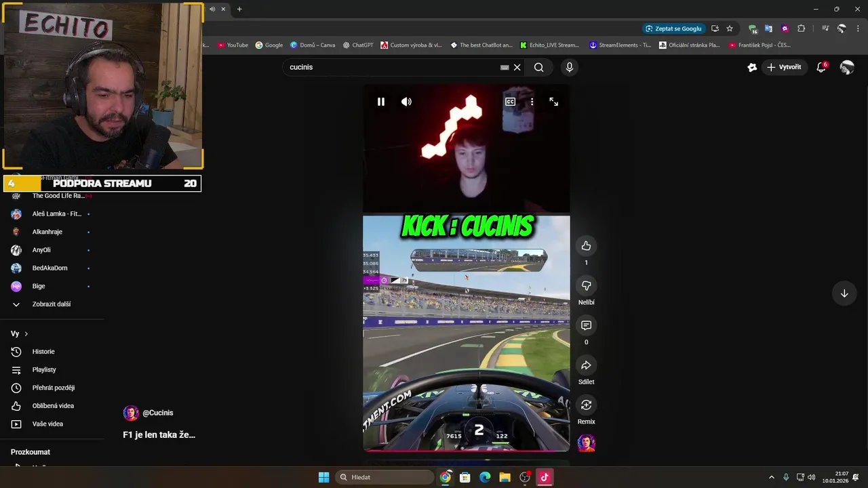Click the taskbar Hledat search box
868x488 pixels.
(384, 477)
